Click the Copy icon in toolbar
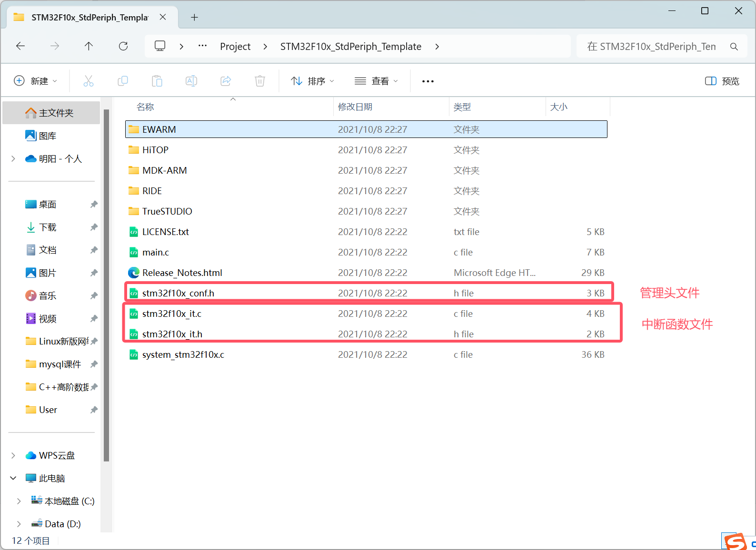This screenshot has width=756, height=550. [x=123, y=81]
